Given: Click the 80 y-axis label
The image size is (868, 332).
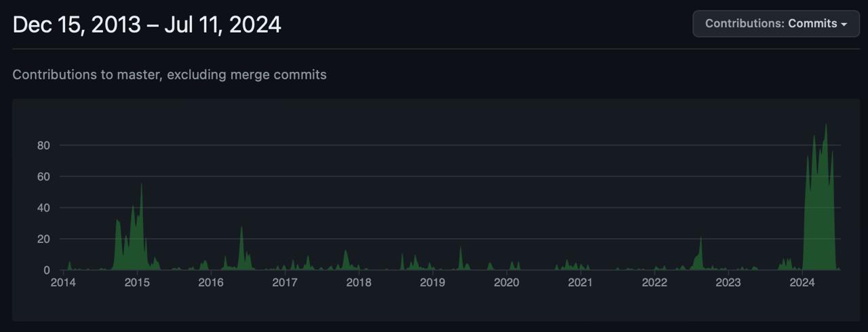Looking at the screenshot, I should pos(43,145).
